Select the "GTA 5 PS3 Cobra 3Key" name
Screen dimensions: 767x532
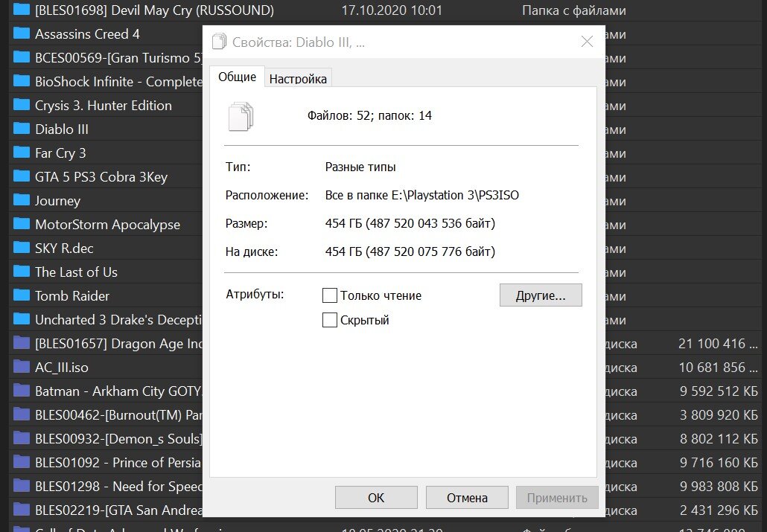click(x=101, y=176)
